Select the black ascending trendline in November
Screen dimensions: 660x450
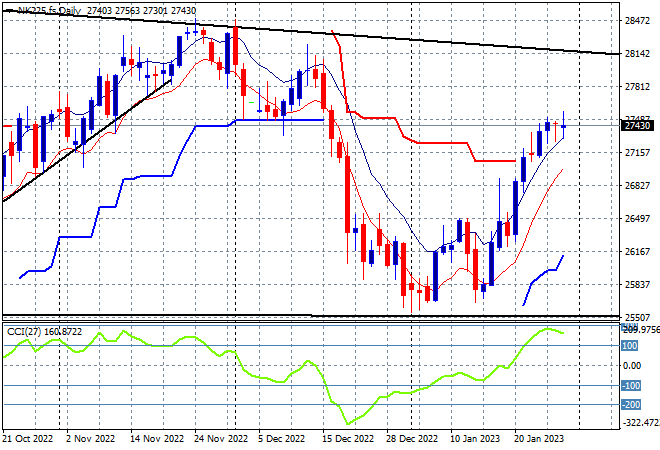(x=87, y=141)
